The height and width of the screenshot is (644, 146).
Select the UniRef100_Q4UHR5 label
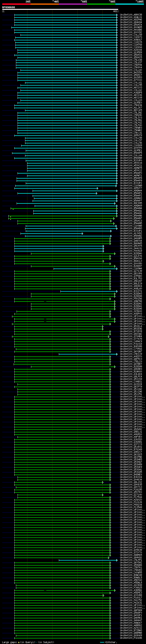tap(131, 239)
